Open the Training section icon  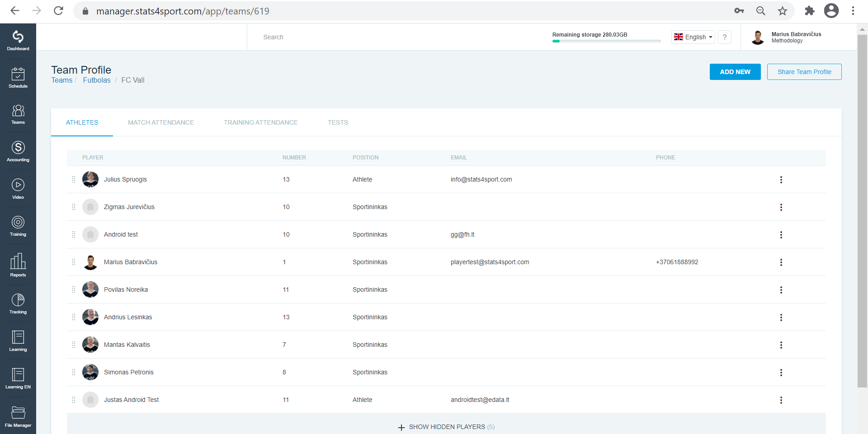(x=18, y=226)
